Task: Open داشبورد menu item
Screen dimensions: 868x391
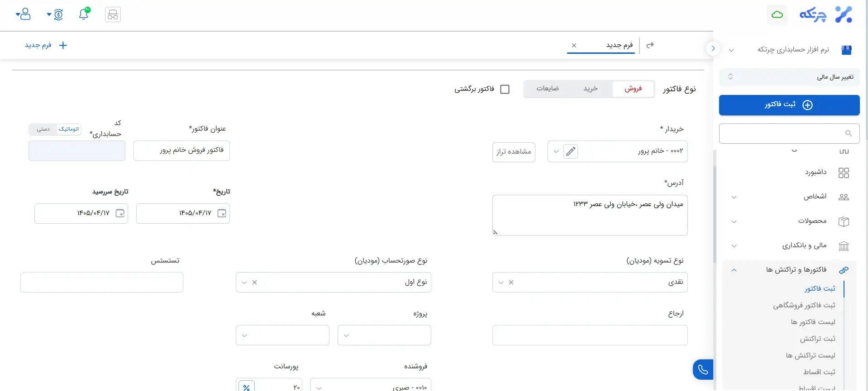Action: [816, 172]
